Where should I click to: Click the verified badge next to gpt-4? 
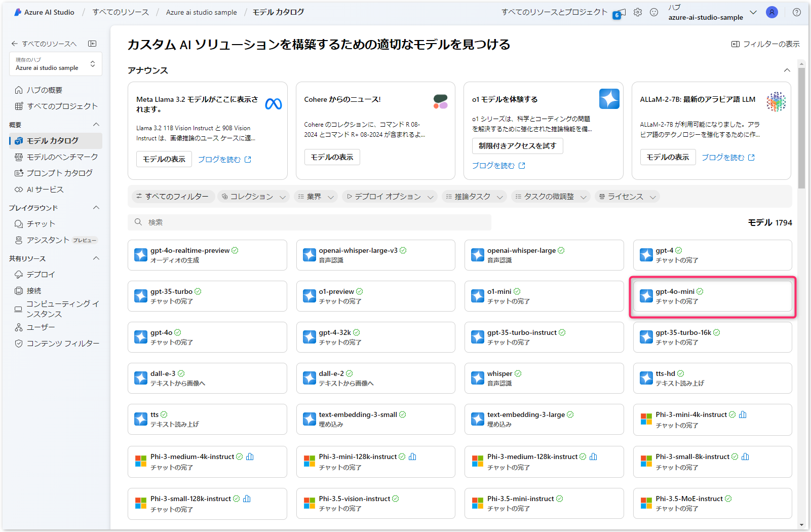click(679, 250)
